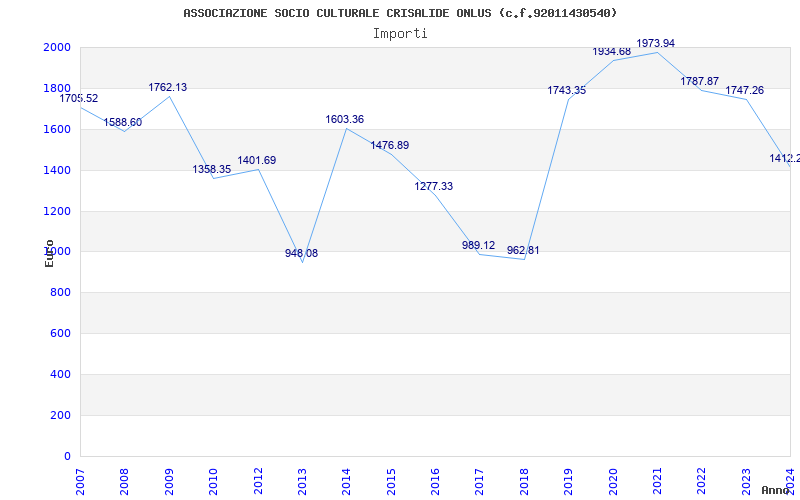This screenshot has height=500, width=800.
Task: Click the Euro axis label
Action: pos(49,253)
